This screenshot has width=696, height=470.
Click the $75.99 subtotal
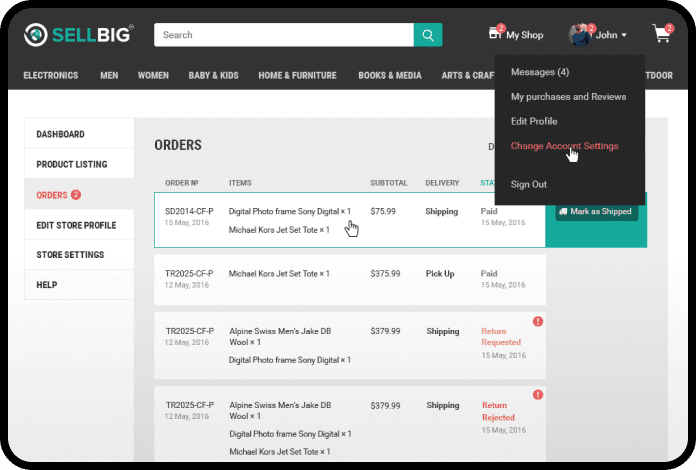coord(383,211)
